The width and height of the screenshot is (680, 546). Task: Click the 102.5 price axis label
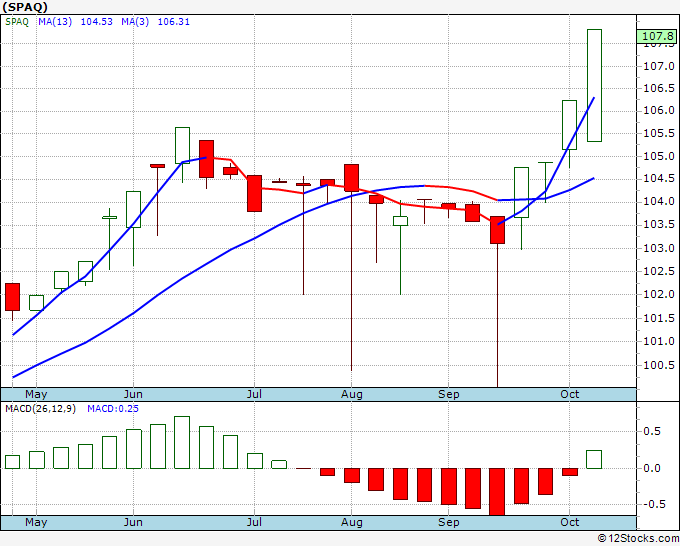659,271
